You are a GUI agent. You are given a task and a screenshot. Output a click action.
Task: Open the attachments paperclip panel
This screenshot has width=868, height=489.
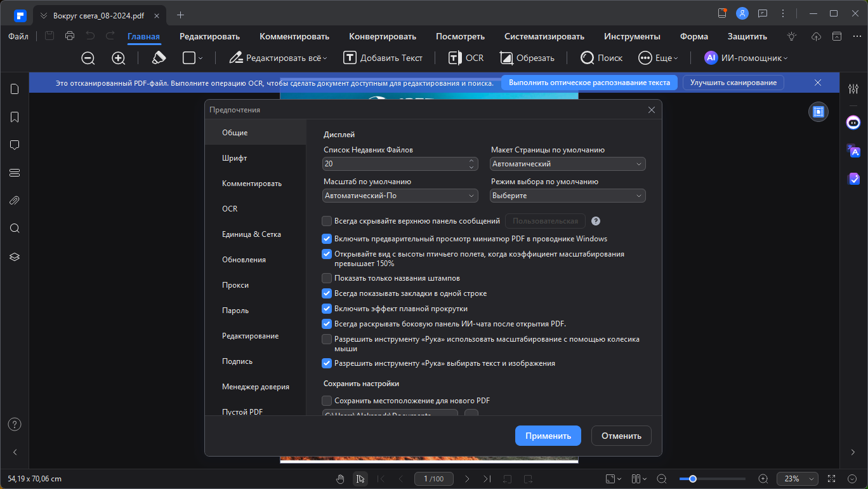[15, 201]
